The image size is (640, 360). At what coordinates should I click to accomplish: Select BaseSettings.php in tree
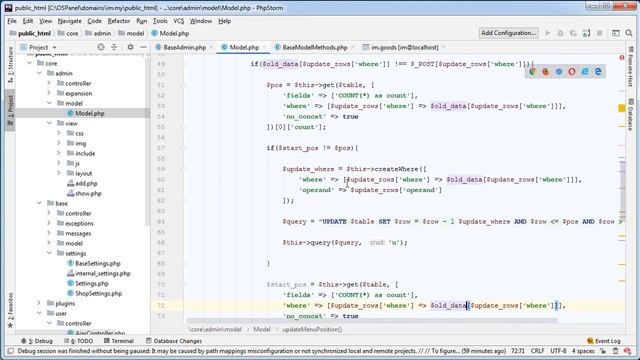[98, 264]
